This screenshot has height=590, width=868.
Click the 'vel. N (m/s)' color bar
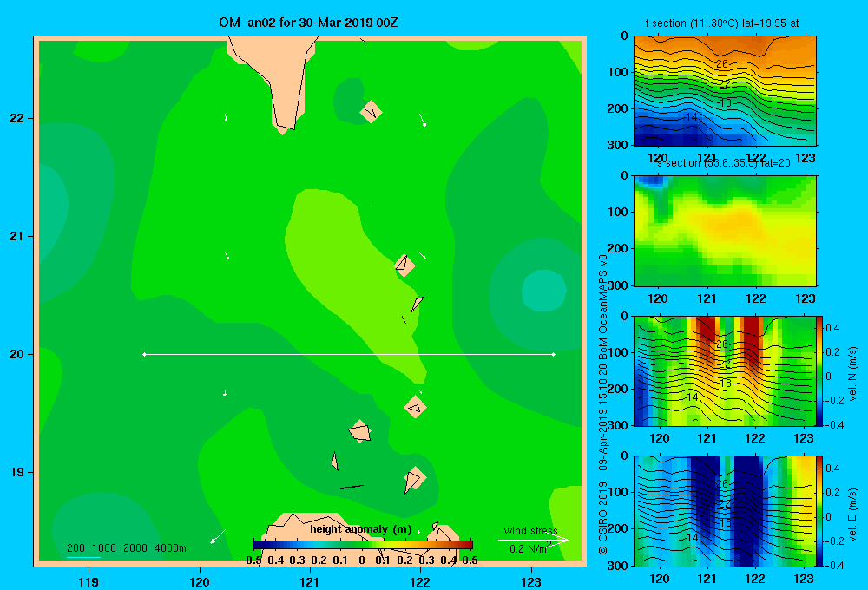click(820, 370)
